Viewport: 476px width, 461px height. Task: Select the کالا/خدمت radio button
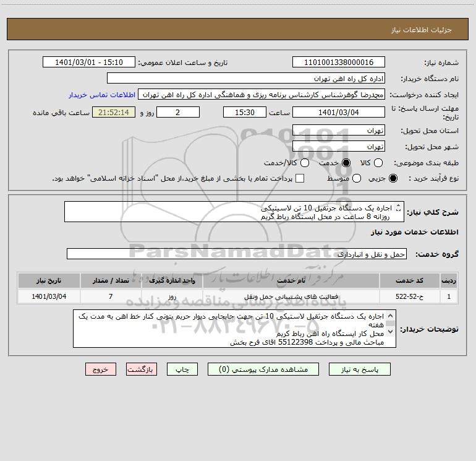pyautogui.click(x=305, y=163)
